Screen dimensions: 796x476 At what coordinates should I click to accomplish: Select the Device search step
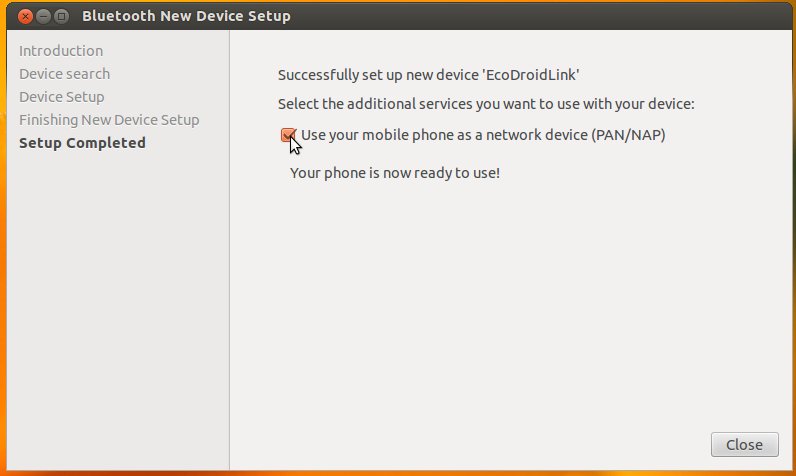pos(65,74)
